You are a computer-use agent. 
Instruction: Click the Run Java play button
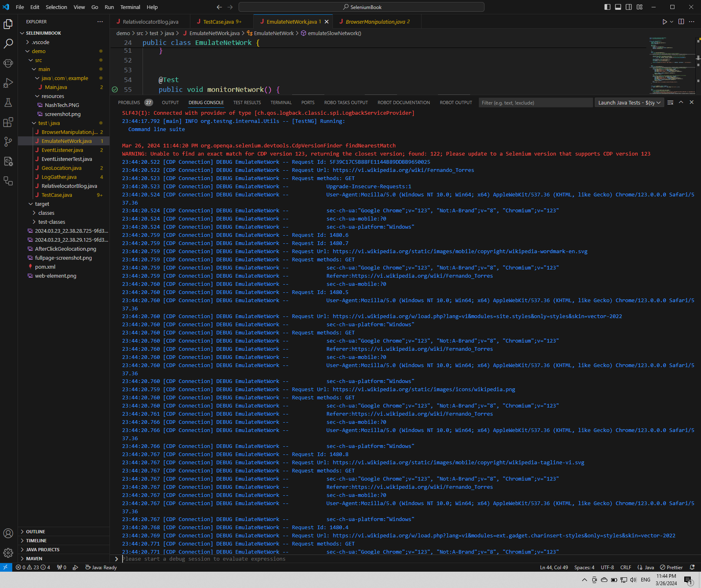[x=665, y=22]
